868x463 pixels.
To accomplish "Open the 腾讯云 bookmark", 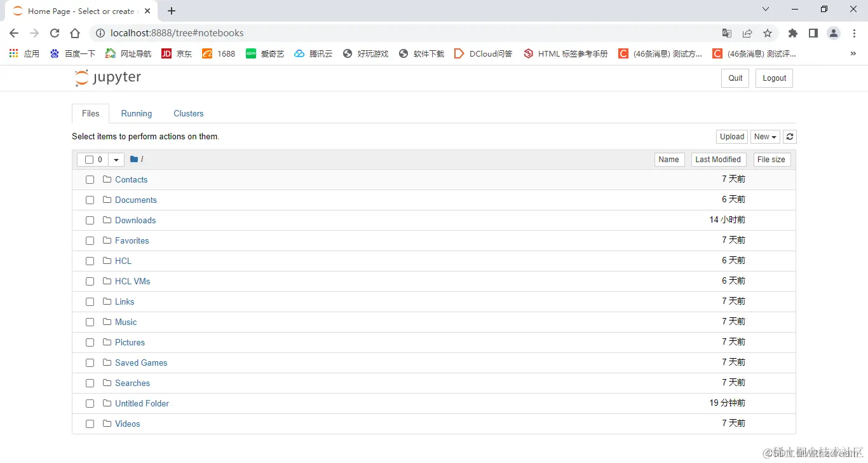I will pos(314,54).
